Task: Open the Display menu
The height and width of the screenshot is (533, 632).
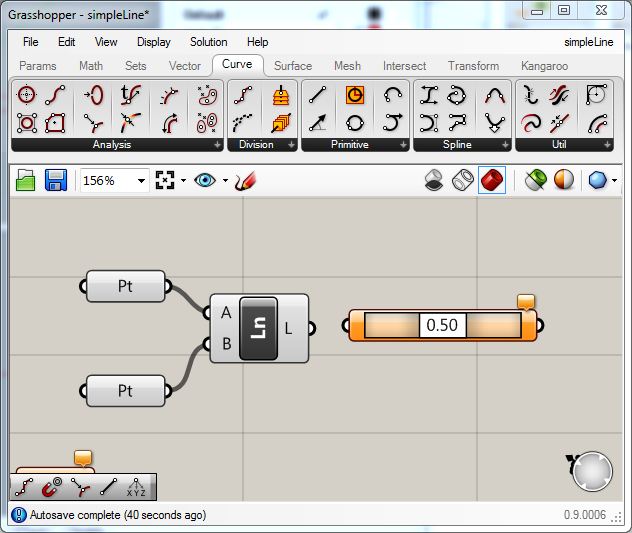Action: coord(154,42)
